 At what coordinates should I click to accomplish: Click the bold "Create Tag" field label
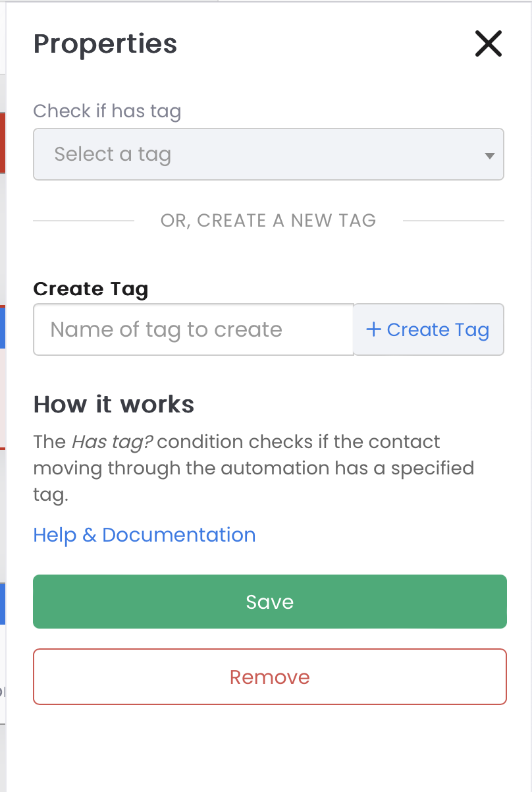click(x=91, y=289)
